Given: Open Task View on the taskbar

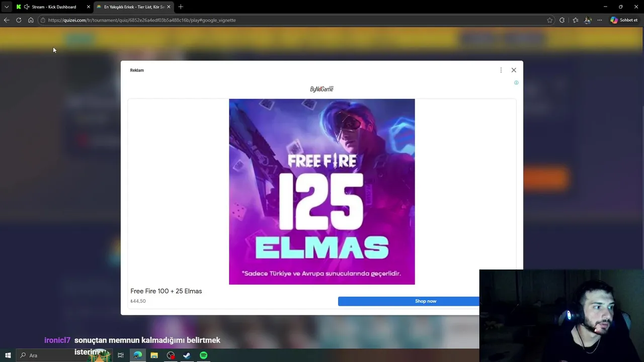Looking at the screenshot, I should (x=121, y=355).
